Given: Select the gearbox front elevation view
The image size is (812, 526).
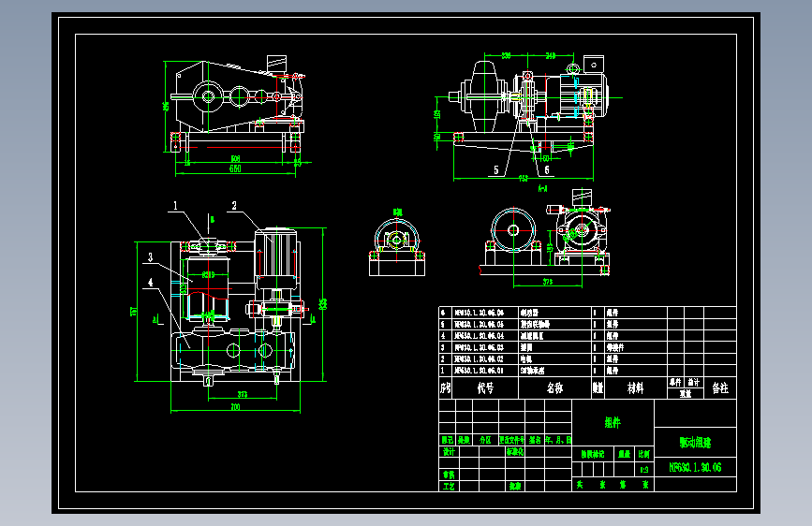Looking at the screenshot, I should click(237, 104).
